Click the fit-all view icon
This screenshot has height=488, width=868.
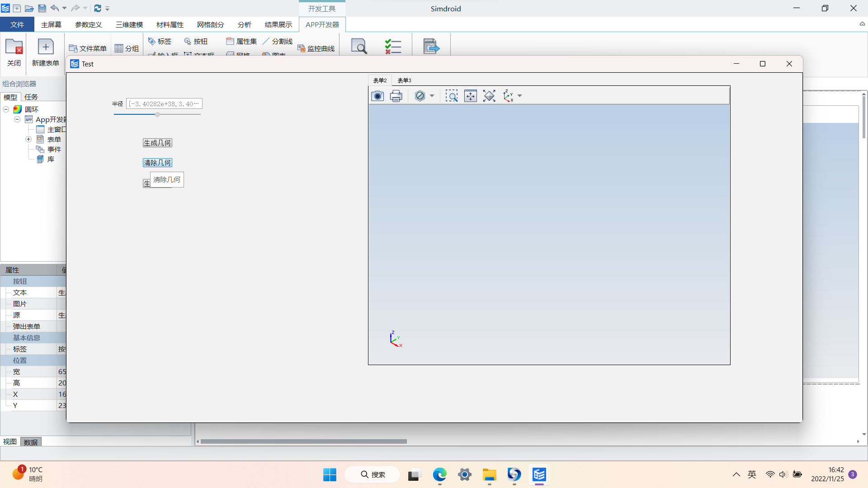[x=489, y=96]
